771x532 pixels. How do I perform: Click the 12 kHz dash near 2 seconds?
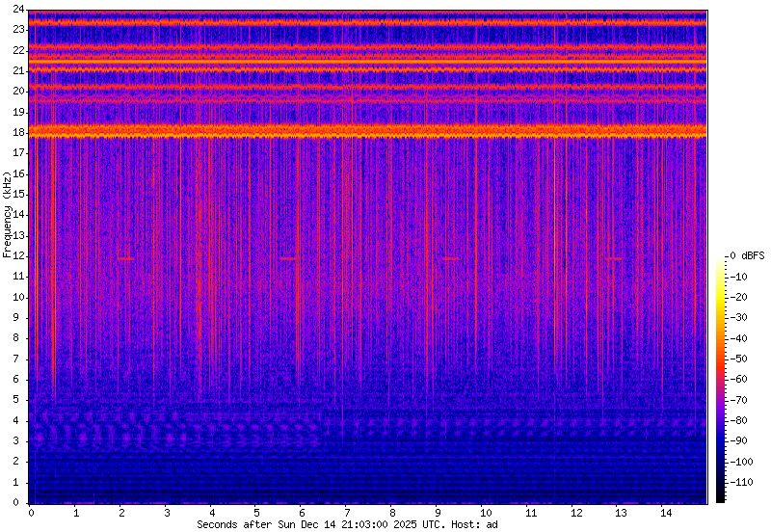point(125,257)
